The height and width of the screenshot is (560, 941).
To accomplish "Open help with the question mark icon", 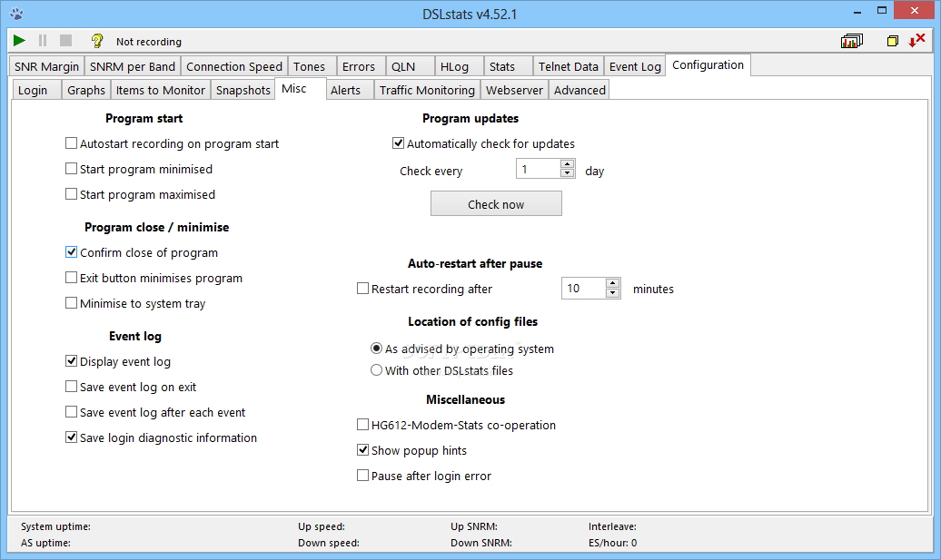I will (96, 41).
